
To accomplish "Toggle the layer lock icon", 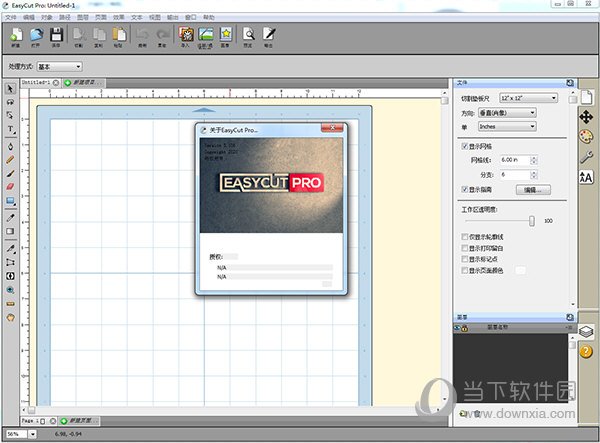I will point(465,328).
